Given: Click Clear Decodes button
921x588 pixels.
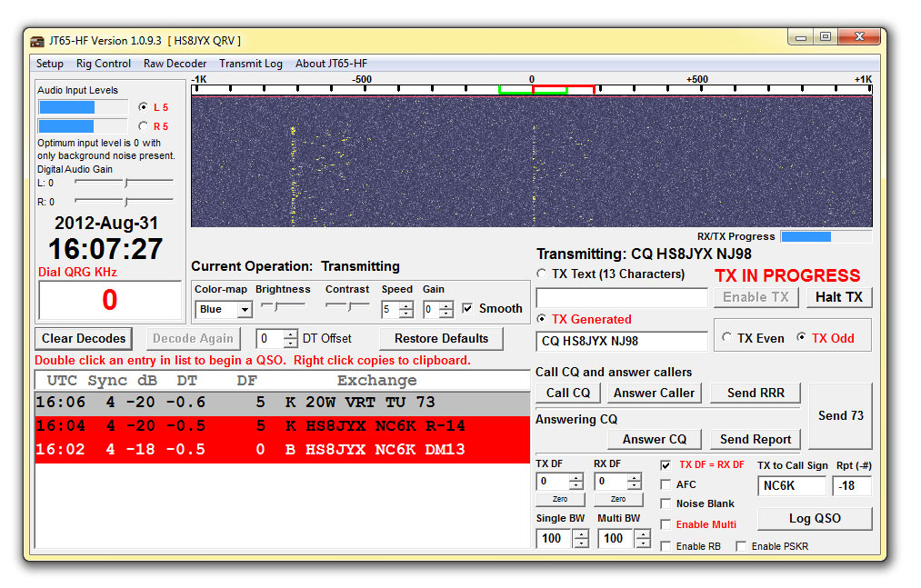Looking at the screenshot, I should click(x=84, y=339).
